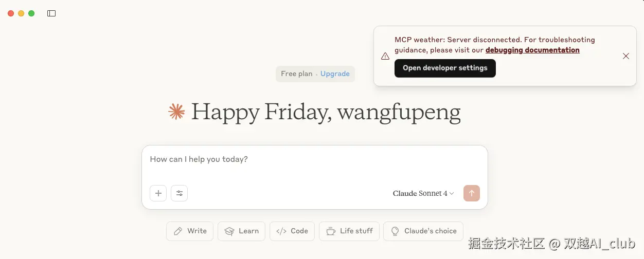Click the code brackets icon
644x259 pixels.
(x=281, y=231)
